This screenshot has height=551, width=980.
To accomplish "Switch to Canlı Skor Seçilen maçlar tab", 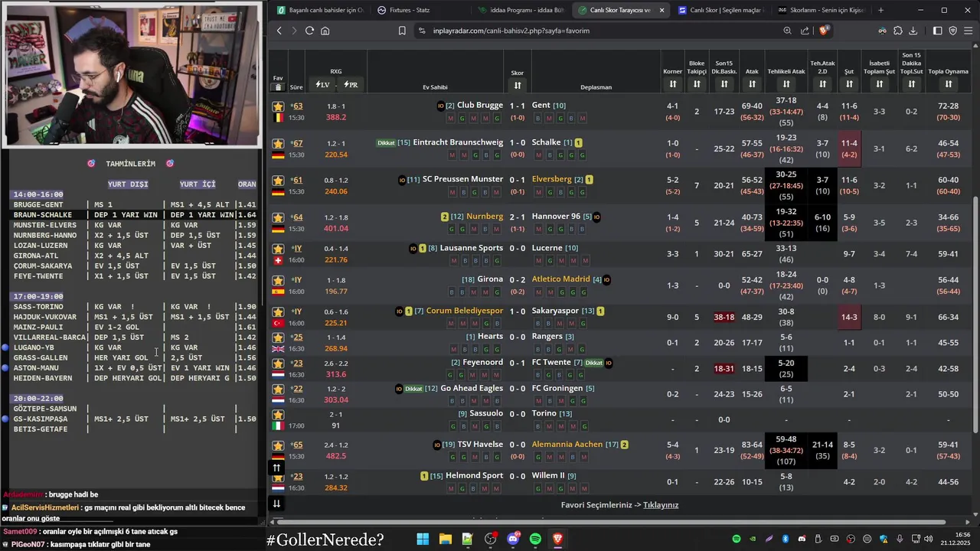I will 720,10.
